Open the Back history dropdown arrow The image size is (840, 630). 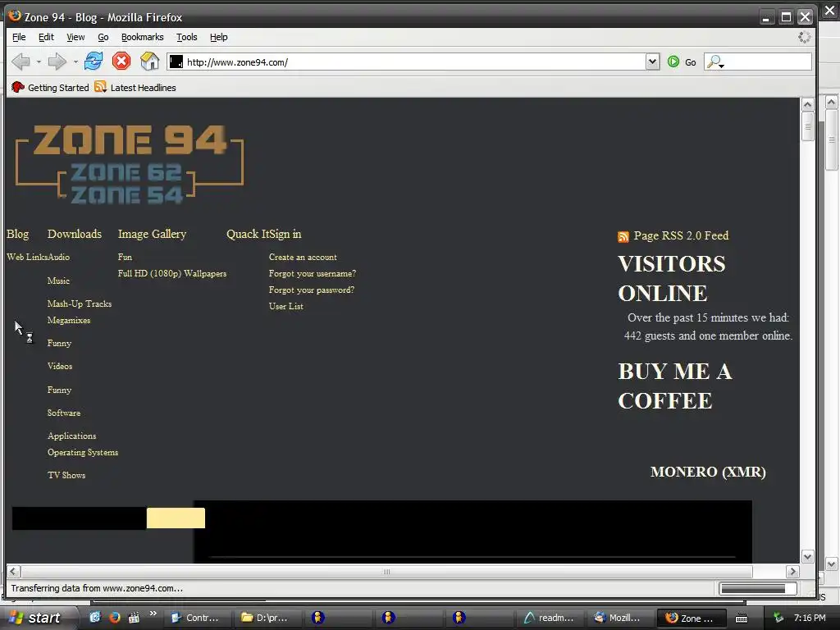(x=39, y=62)
